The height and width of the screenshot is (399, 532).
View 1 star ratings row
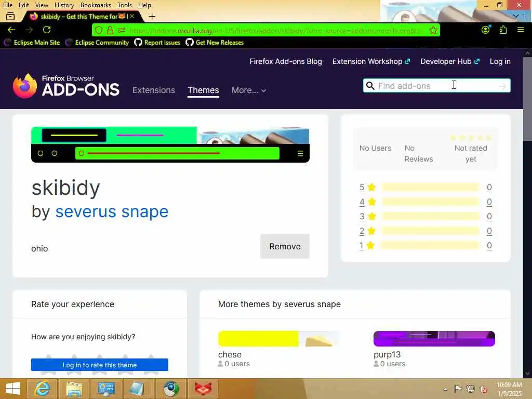tap(425, 246)
